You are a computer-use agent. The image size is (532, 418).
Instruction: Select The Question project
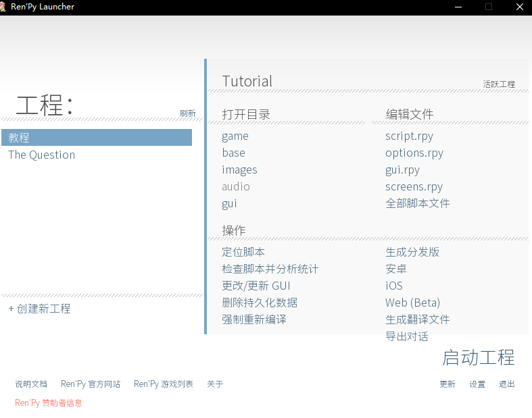click(42, 155)
